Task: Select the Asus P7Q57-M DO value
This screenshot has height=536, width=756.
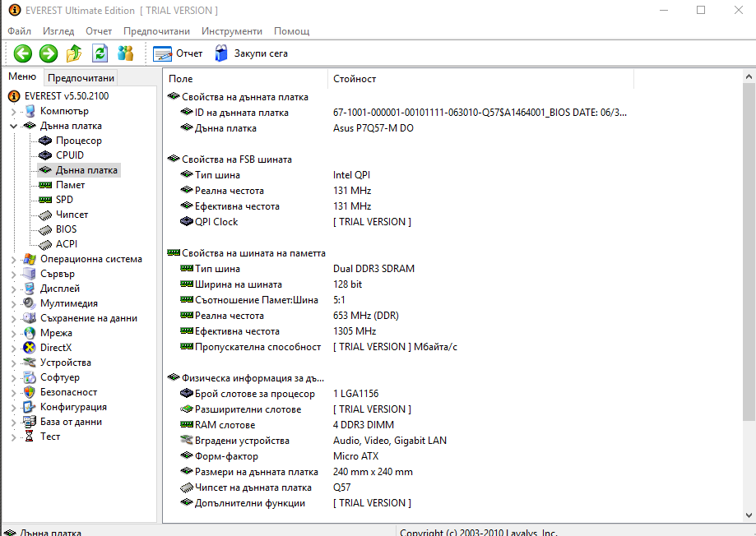Action: coord(373,128)
